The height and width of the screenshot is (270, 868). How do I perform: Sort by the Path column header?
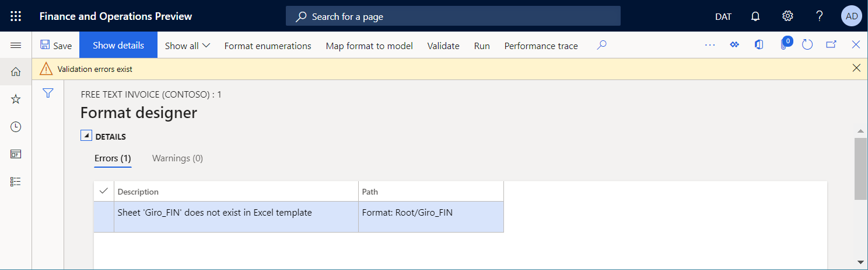tap(431, 191)
